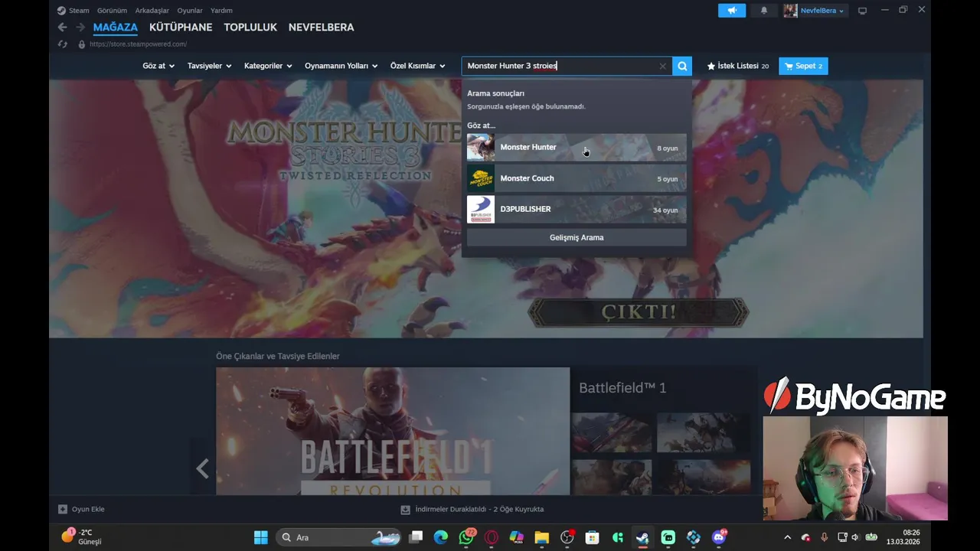
Task: Open the Arkadaşlar menu
Action: point(152,11)
